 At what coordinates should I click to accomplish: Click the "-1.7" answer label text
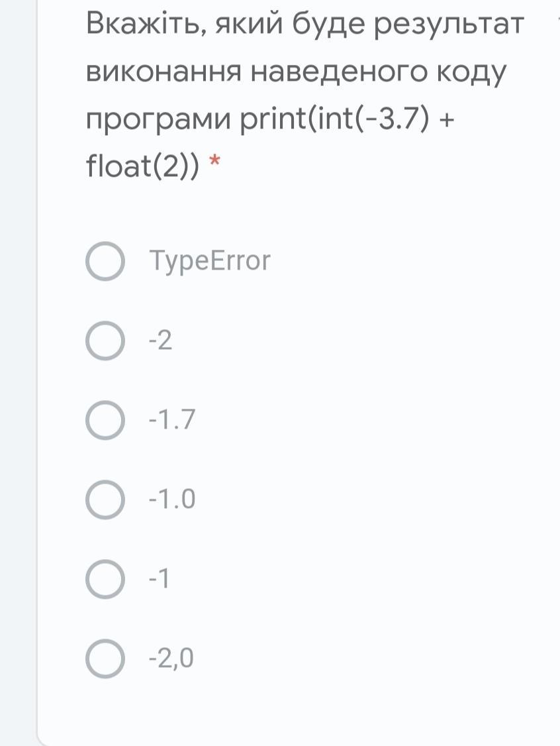tap(171, 419)
